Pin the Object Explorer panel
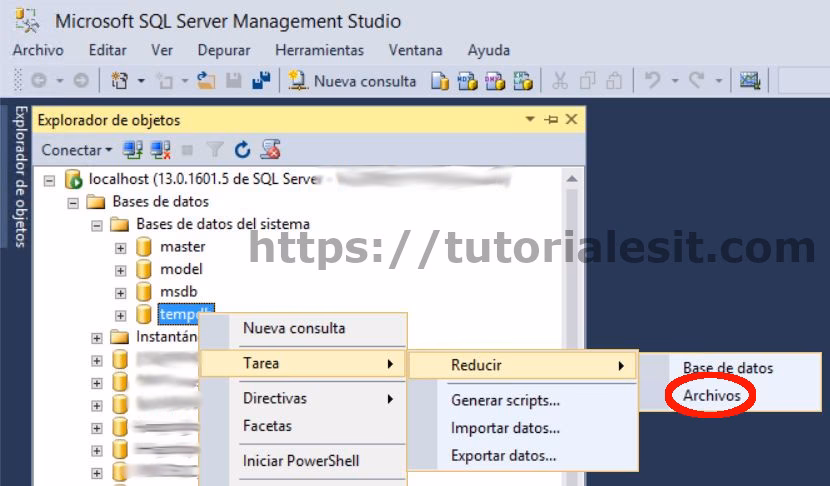Image resolution: width=830 pixels, height=486 pixels. 551,120
